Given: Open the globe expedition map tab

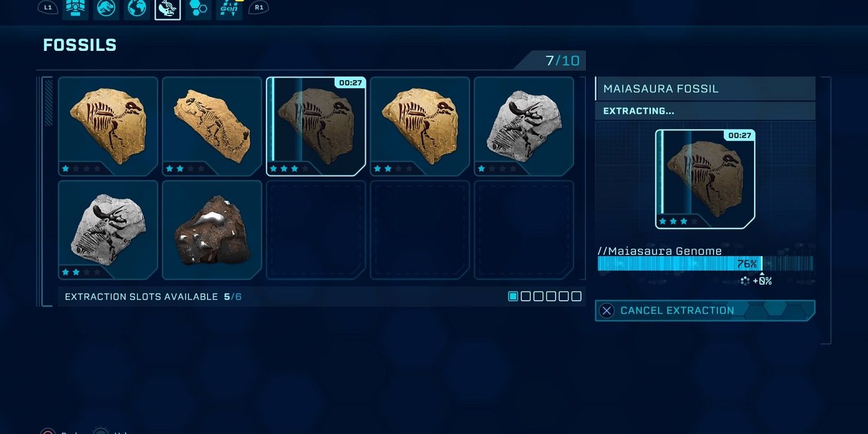Looking at the screenshot, I should tap(137, 9).
